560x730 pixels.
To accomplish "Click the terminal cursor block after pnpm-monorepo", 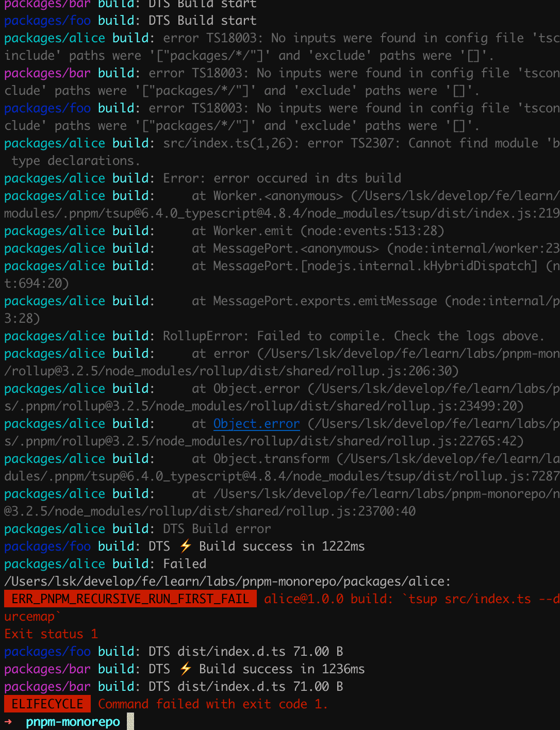I will (130, 722).
